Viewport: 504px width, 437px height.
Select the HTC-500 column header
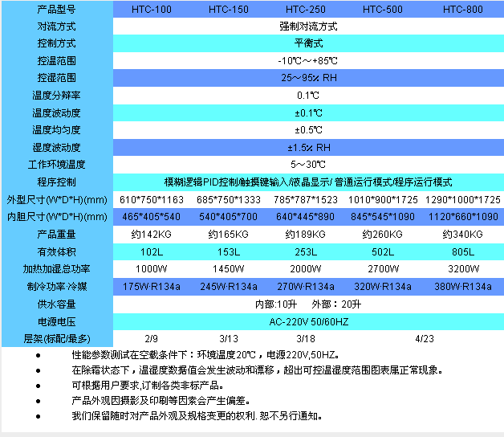click(383, 9)
